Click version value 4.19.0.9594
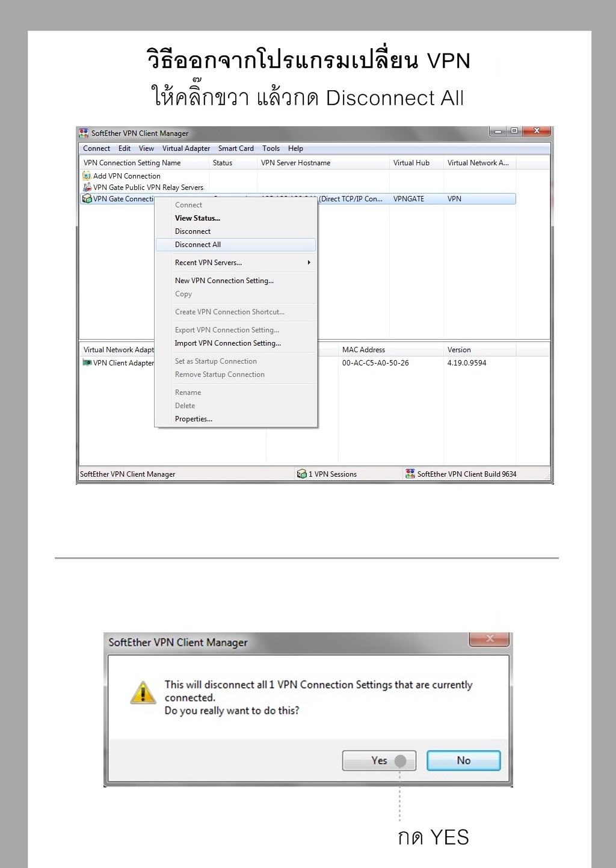616x868 pixels. coord(467,363)
